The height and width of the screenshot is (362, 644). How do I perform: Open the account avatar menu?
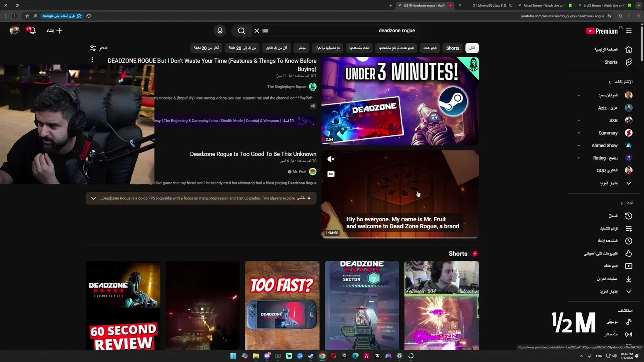(x=15, y=31)
